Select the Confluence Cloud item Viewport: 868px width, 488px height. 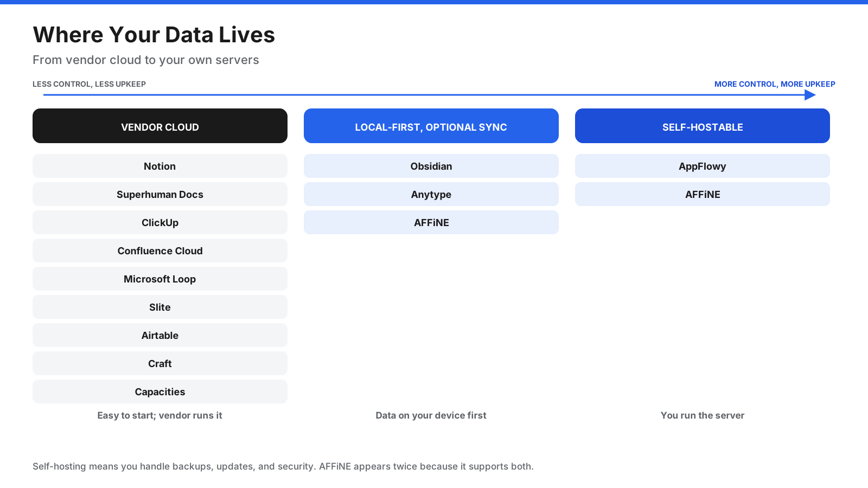tap(160, 251)
